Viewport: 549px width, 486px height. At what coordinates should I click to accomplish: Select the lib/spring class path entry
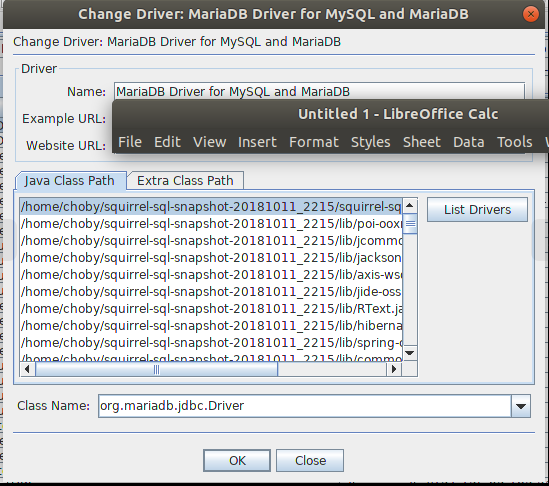click(211, 342)
